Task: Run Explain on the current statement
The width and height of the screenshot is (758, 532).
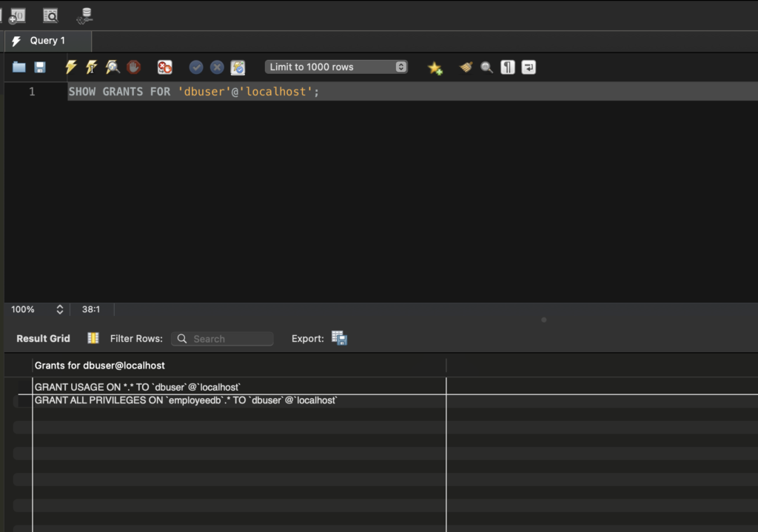Action: point(113,67)
